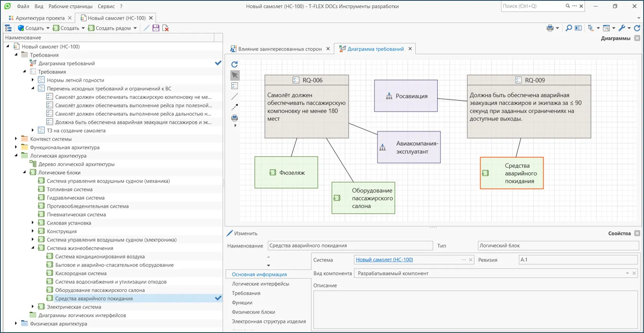644x333 pixels.
Task: Switch to the Влияние заинтересованных сторон tab
Action: coord(280,49)
